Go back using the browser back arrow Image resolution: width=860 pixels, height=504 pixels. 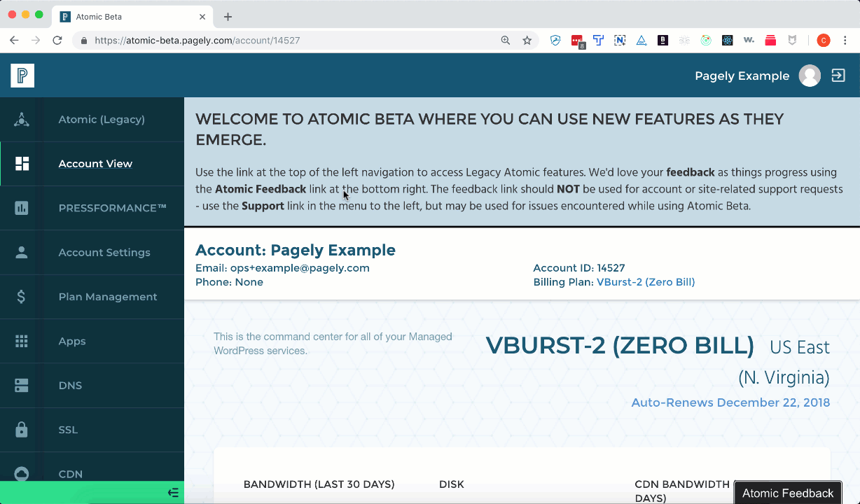(x=14, y=41)
